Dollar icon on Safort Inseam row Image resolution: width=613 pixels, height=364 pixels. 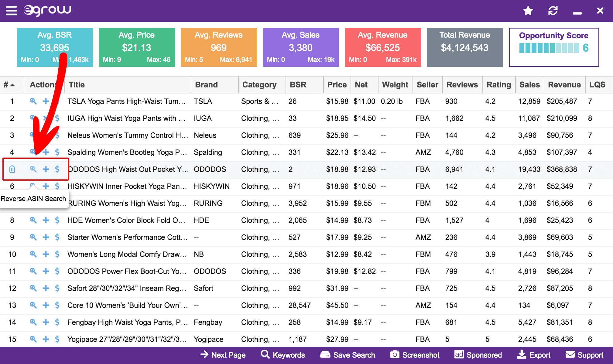57,288
